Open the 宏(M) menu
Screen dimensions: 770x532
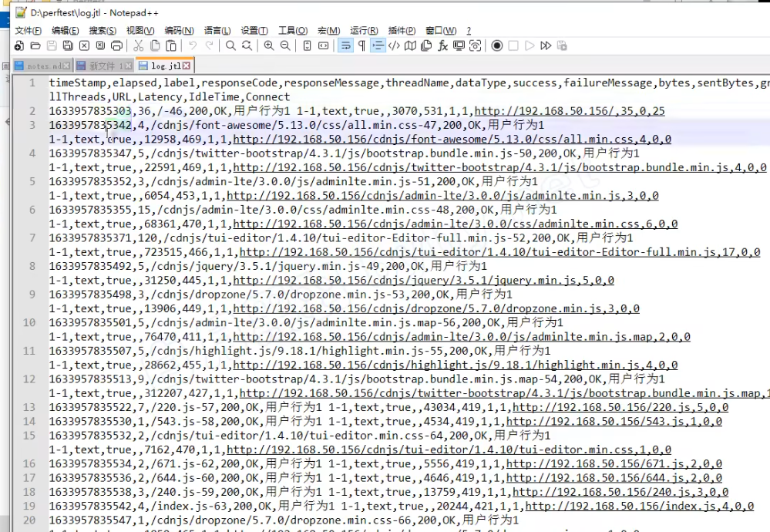pos(328,31)
